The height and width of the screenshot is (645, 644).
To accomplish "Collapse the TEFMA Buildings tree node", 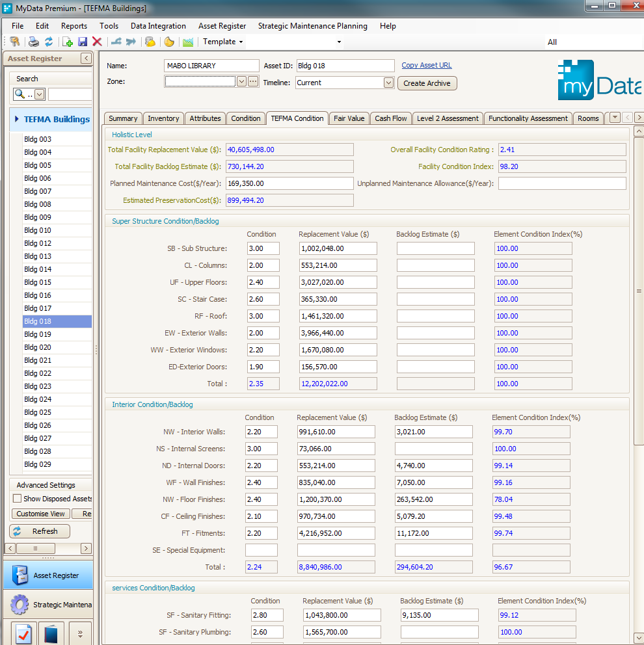I will coord(16,119).
